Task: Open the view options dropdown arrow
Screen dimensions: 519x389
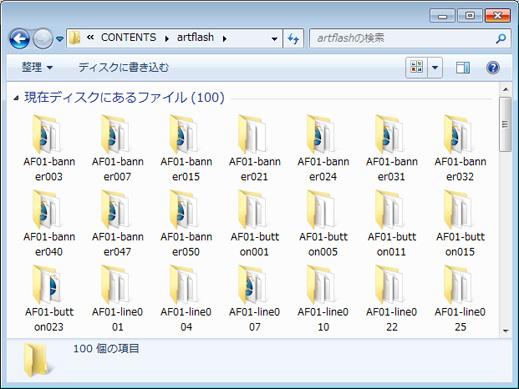Action: coord(435,68)
